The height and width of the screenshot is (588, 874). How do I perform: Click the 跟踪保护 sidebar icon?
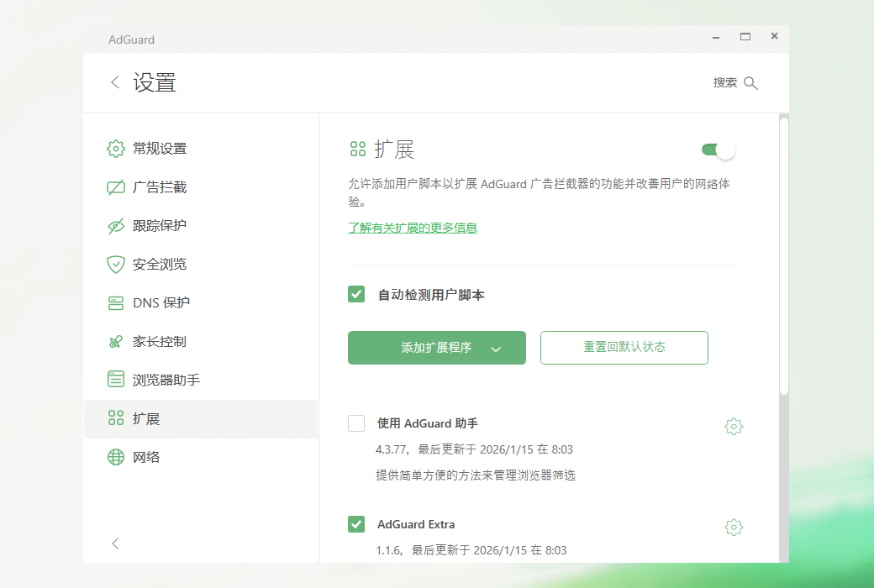[x=115, y=225]
